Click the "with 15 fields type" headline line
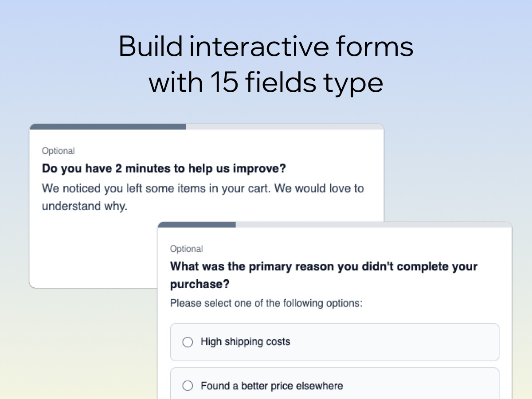The image size is (532, 399). (266, 82)
